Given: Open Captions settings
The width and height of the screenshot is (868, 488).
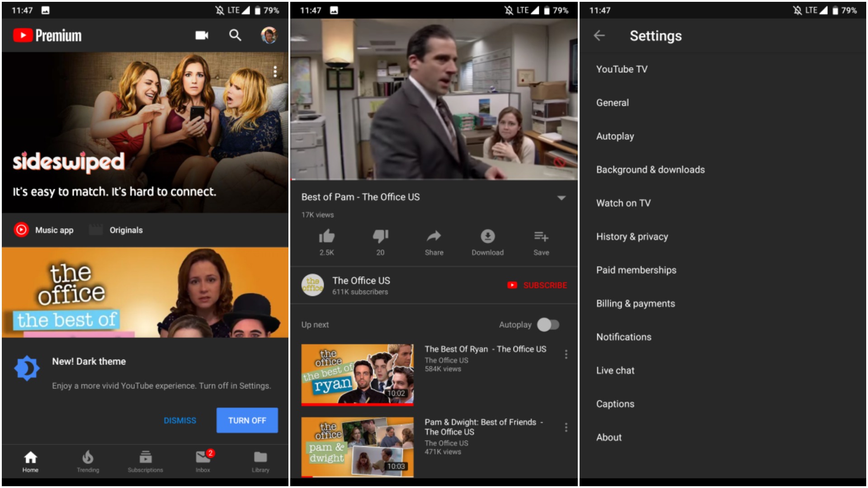Looking at the screenshot, I should coord(723,404).
